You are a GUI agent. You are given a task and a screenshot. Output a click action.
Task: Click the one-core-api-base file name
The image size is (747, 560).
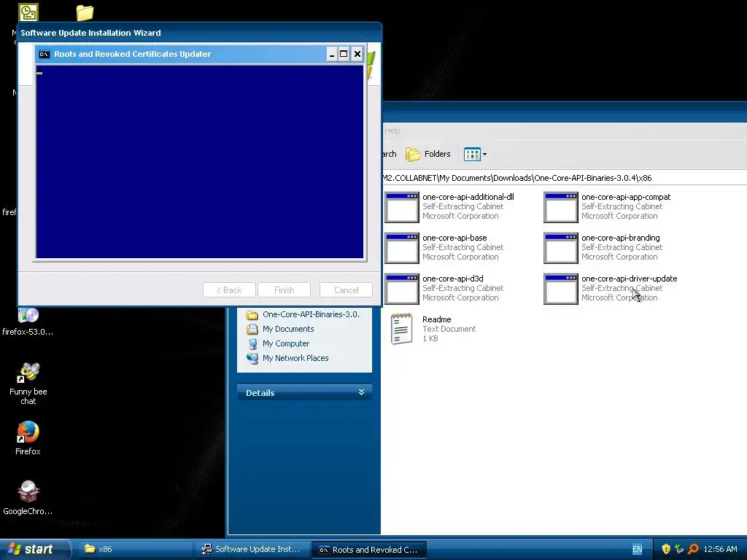coord(454,238)
